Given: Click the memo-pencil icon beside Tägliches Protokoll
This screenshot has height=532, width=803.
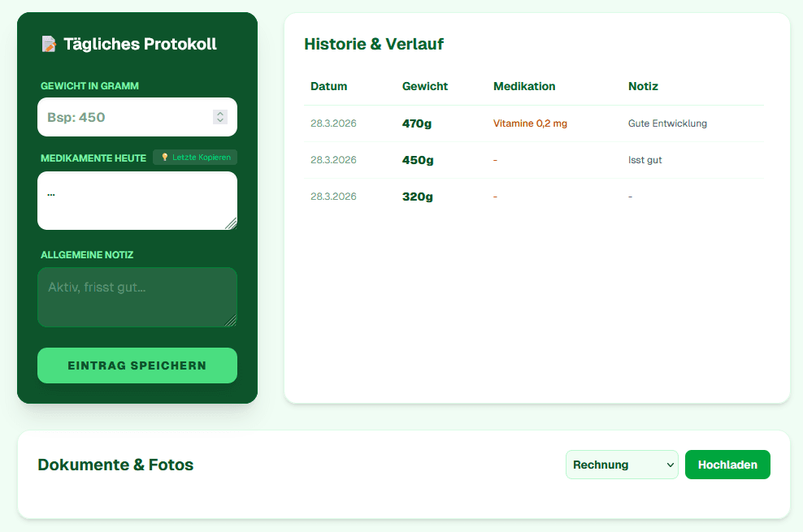Looking at the screenshot, I should 49,44.
